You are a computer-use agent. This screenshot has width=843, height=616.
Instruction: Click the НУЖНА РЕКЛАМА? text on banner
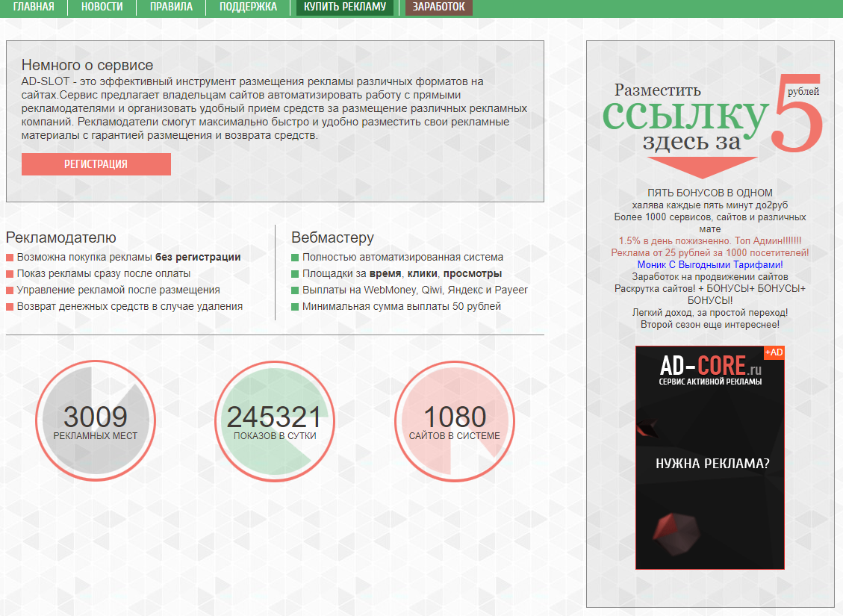click(712, 464)
